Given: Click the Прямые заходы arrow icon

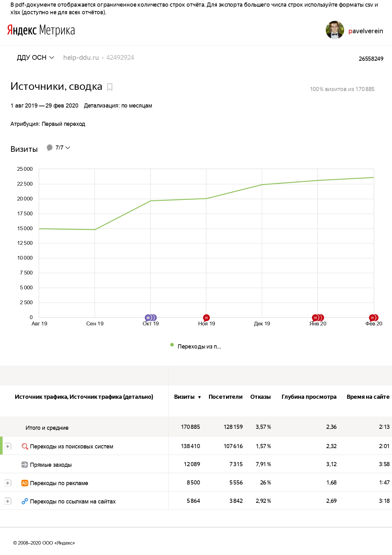Looking at the screenshot, I should (x=25, y=465).
